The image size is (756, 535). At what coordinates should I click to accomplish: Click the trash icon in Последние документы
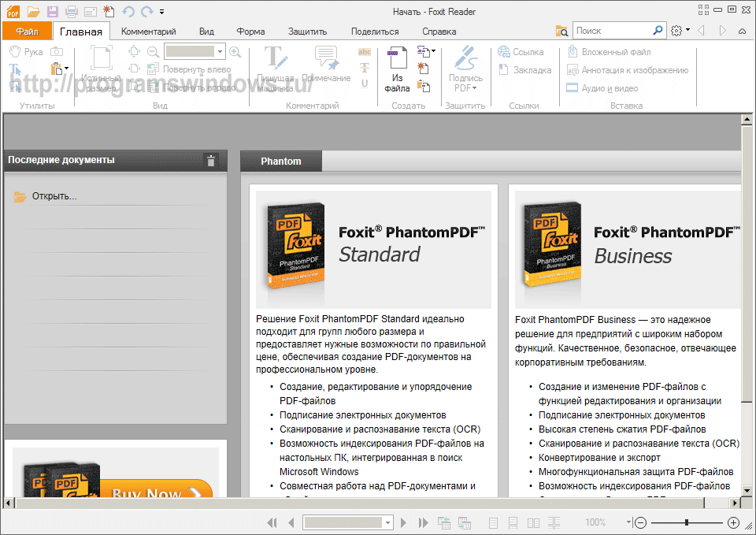tap(211, 161)
